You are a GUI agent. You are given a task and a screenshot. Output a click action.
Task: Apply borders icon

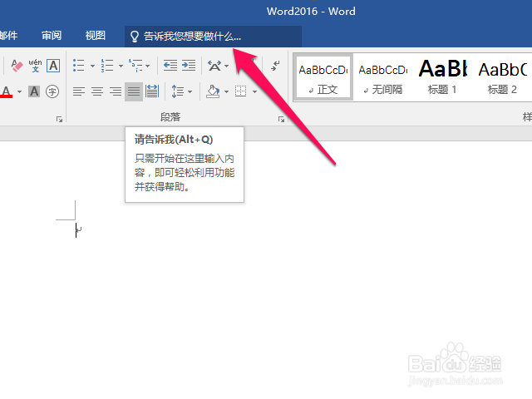240,91
